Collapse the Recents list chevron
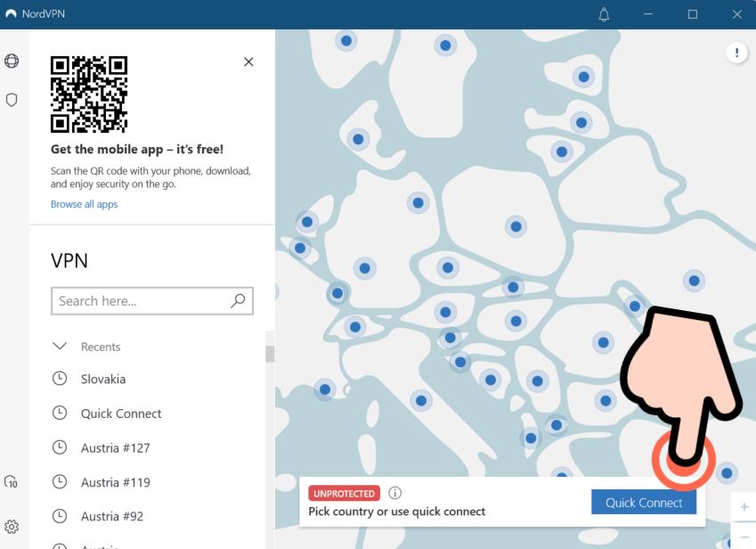Image resolution: width=756 pixels, height=549 pixels. click(x=60, y=346)
